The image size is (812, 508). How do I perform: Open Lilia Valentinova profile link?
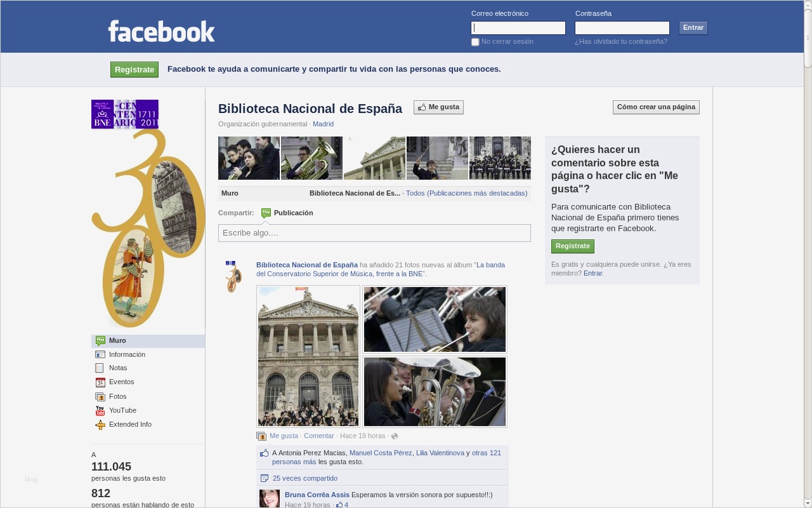pos(440,453)
